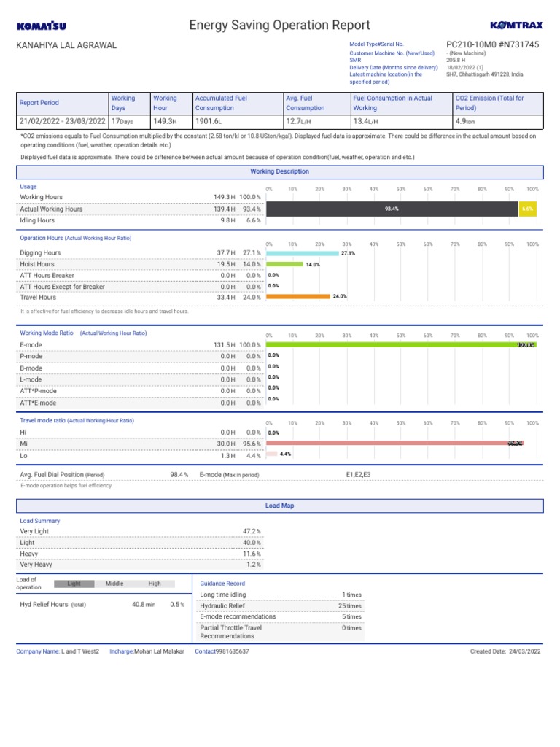Select the L-mode row label

point(31,379)
